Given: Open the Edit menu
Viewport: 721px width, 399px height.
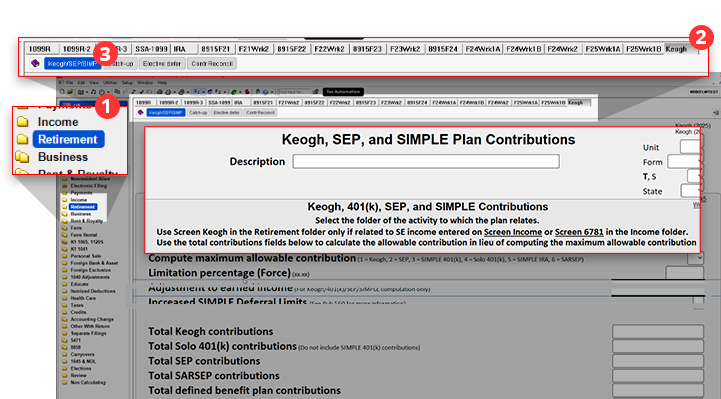Looking at the screenshot, I should (81, 83).
